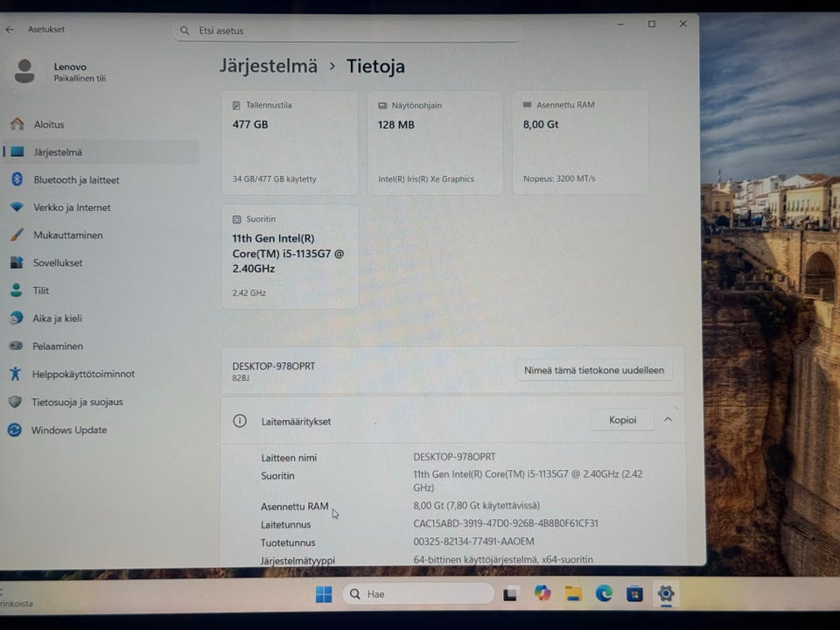Click the game controller icon beside Pelaaminen
The image size is (840, 630).
16,346
